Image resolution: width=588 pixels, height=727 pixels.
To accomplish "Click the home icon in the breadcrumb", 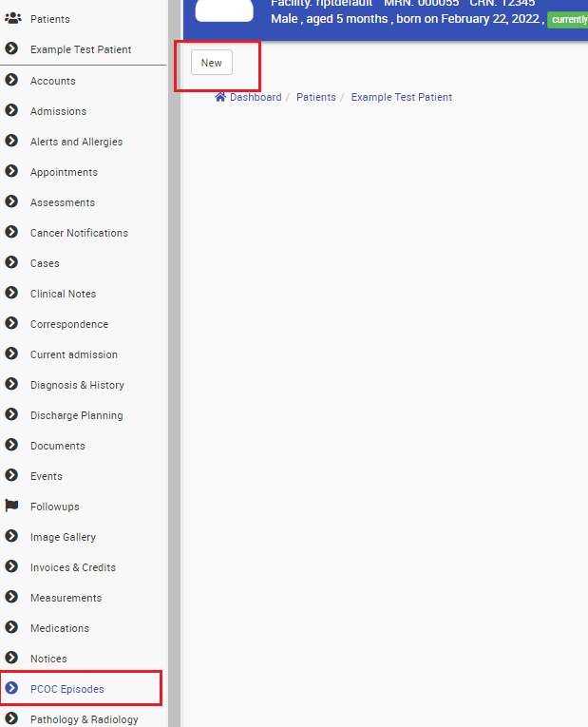I will point(220,97).
